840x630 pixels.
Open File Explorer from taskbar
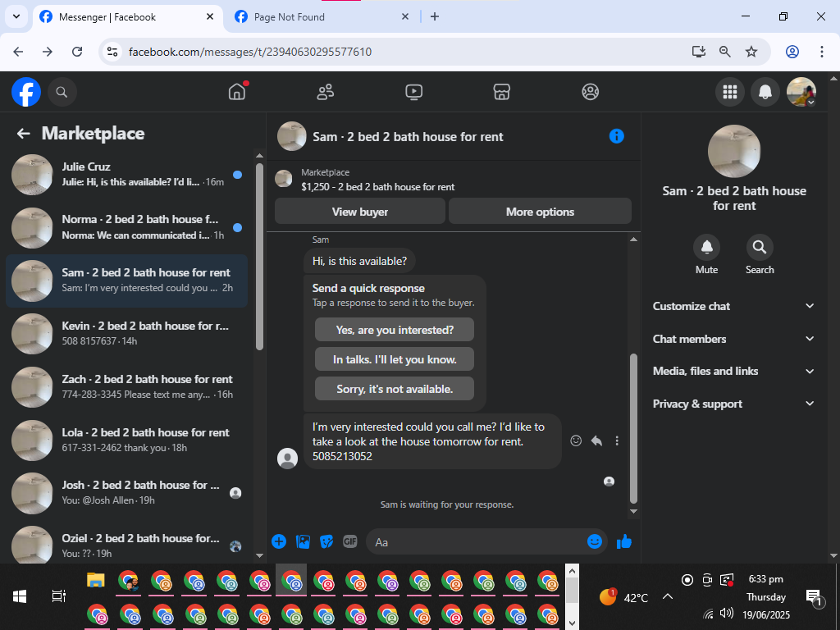coord(96,580)
